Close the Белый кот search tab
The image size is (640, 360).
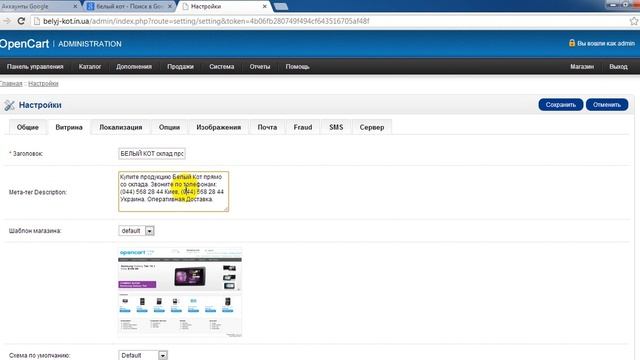point(170,6)
